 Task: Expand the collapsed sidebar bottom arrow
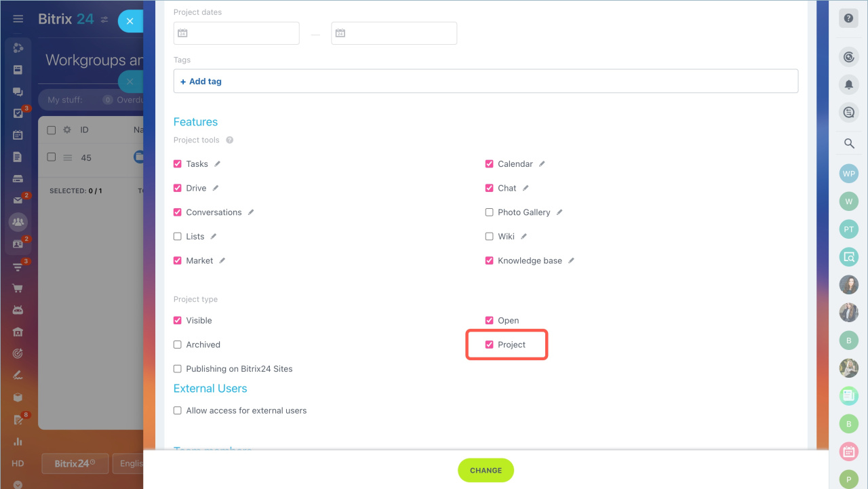coord(18,484)
